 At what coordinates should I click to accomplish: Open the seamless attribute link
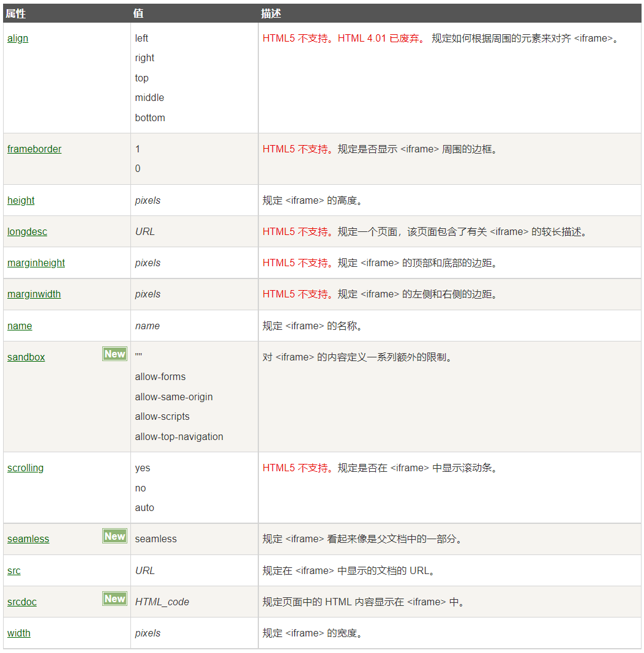click(28, 539)
